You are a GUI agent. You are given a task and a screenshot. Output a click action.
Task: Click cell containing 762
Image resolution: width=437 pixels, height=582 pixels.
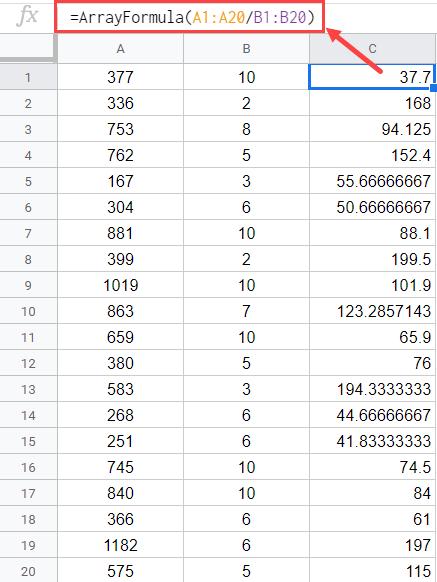pos(120,155)
